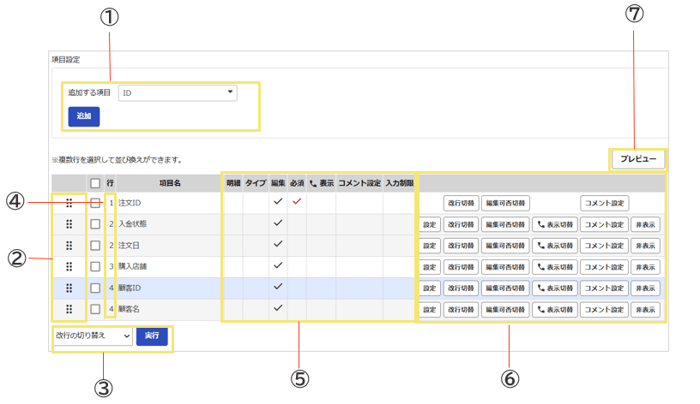Grab the drag handle for 注文日 row

click(69, 246)
